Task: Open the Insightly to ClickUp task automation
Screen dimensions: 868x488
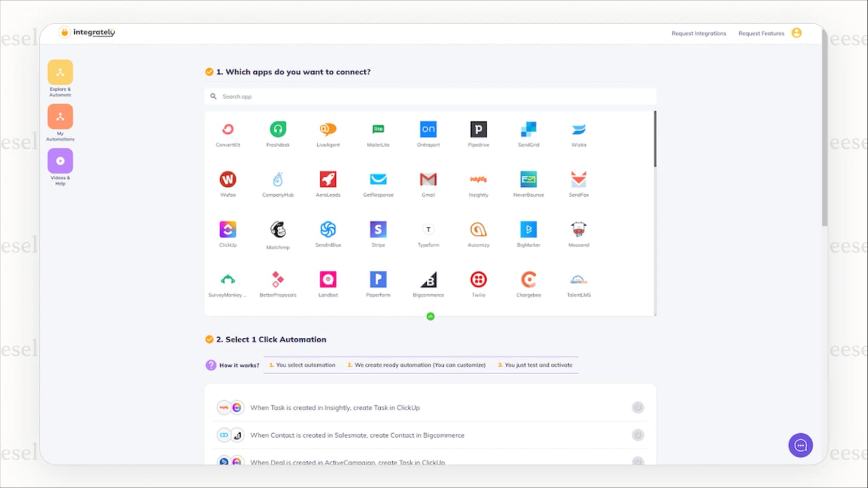Action: pyautogui.click(x=430, y=407)
